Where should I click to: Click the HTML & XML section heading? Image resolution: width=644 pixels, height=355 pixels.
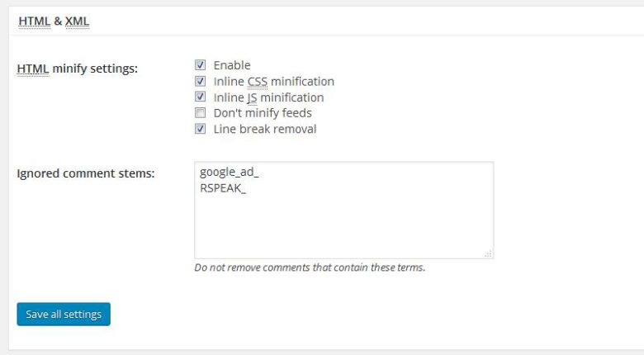point(54,21)
